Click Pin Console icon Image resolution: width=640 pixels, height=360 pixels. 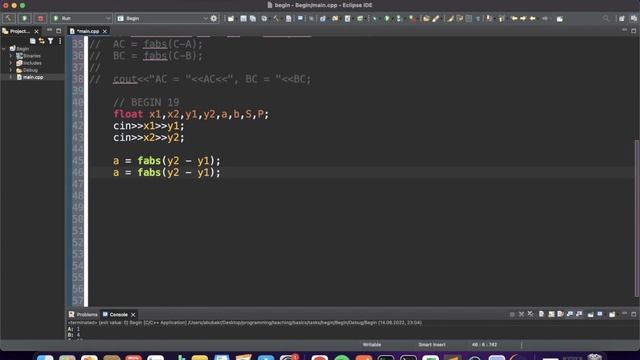591,314
